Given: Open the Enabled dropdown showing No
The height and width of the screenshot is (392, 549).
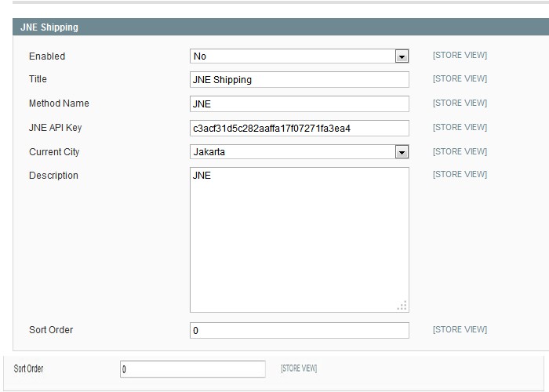Looking at the screenshot, I should 300,56.
